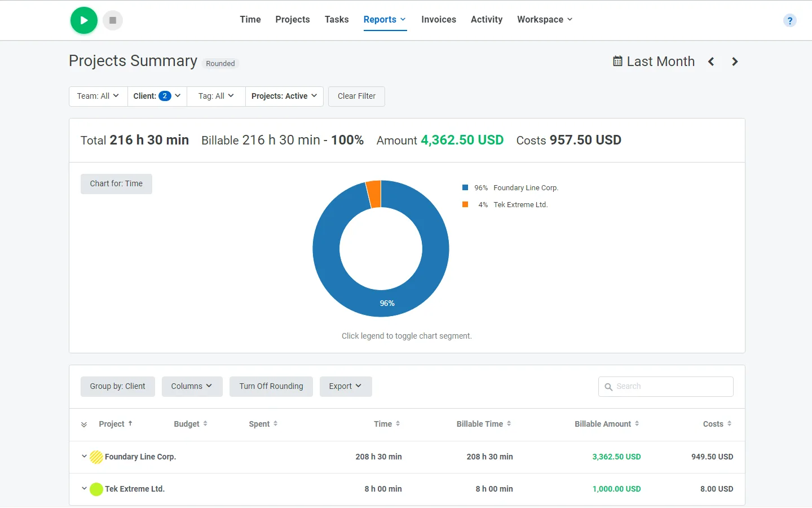This screenshot has height=508, width=812.
Task: Start the timer with green play button
Action: (x=84, y=20)
